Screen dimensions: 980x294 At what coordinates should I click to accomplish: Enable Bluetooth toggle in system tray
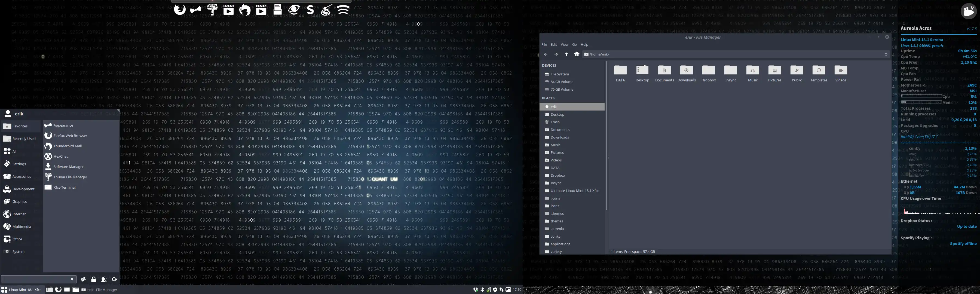point(482,290)
